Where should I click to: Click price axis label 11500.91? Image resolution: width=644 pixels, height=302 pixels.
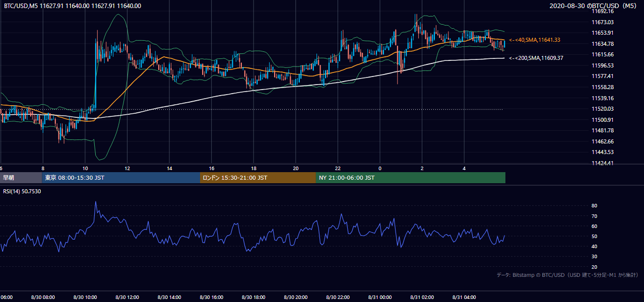[603, 120]
